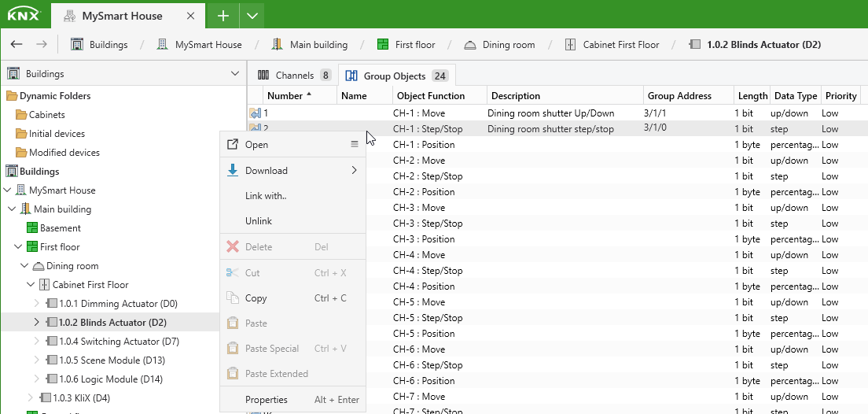Screen dimensions: 868x414
Task: Close the MySmart House tab
Action: [x=190, y=16]
